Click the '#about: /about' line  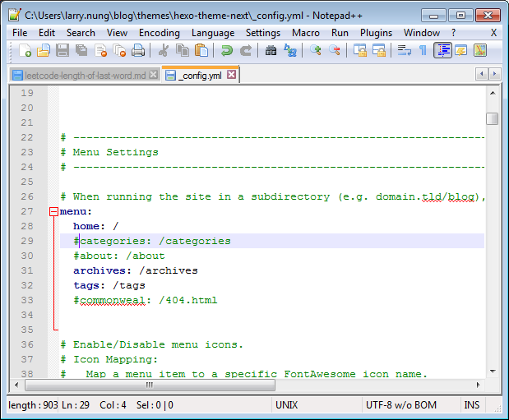tap(118, 256)
